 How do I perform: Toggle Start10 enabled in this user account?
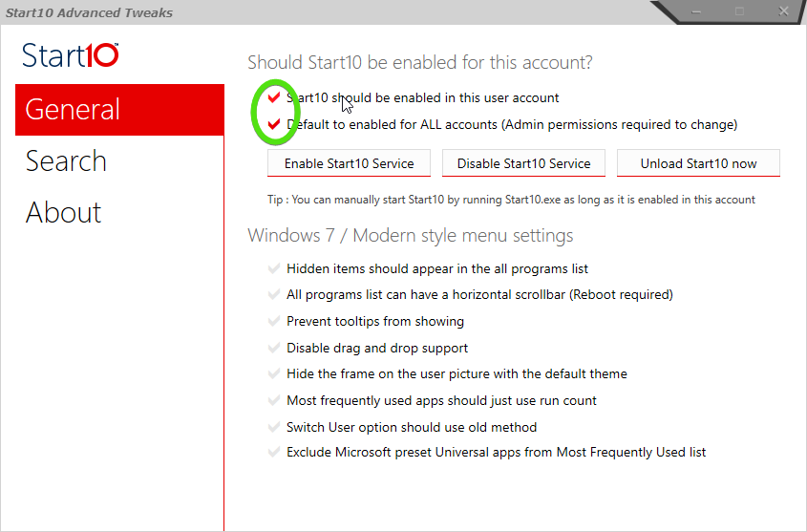pyautogui.click(x=274, y=97)
